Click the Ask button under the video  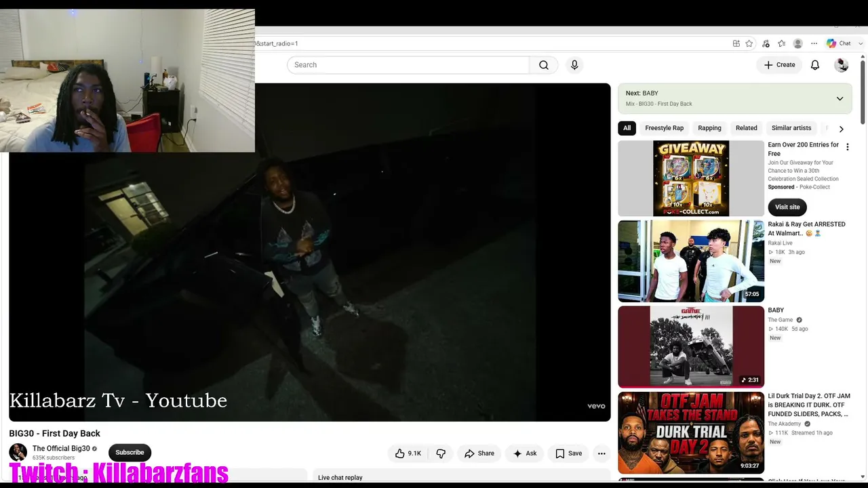tap(525, 453)
